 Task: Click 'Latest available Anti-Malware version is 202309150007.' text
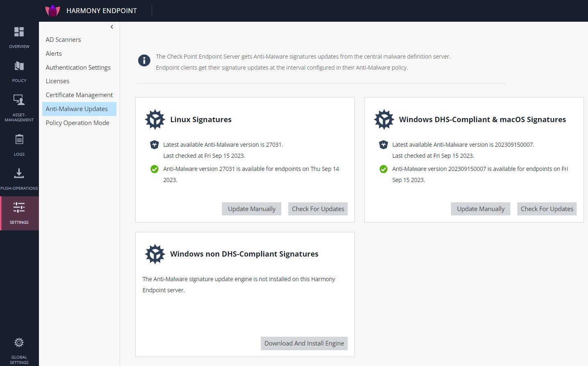(x=463, y=145)
